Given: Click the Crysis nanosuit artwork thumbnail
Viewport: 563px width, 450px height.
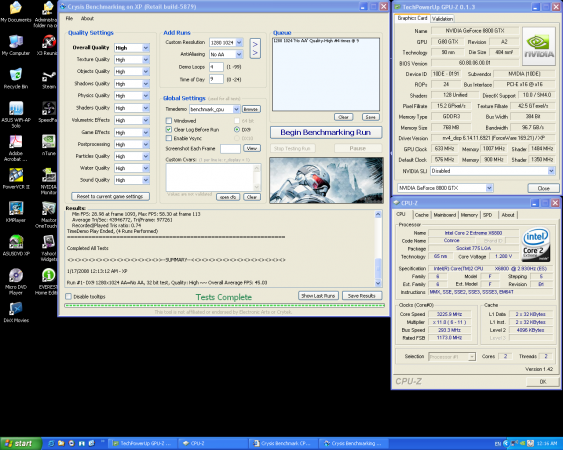Looking at the screenshot, I should pos(326,180).
